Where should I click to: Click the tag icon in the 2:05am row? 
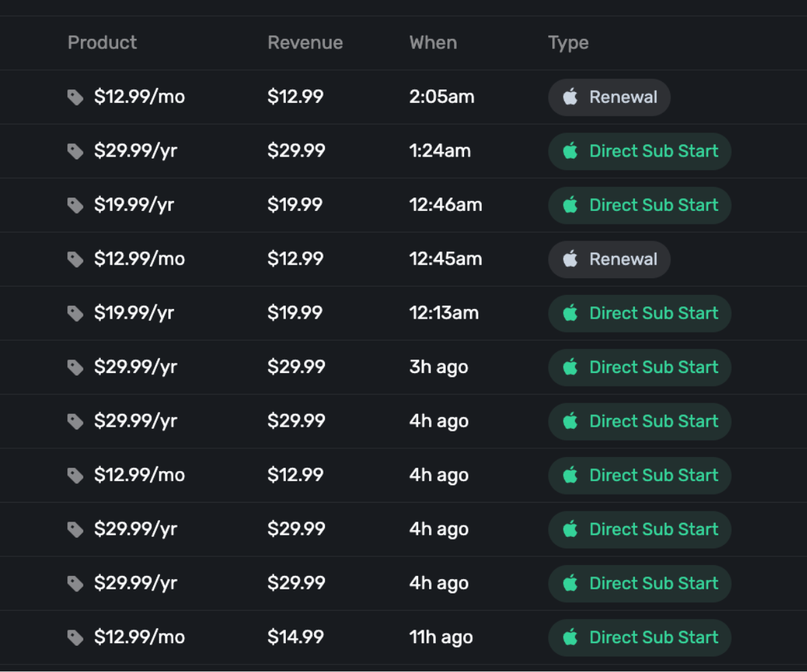coord(75,97)
